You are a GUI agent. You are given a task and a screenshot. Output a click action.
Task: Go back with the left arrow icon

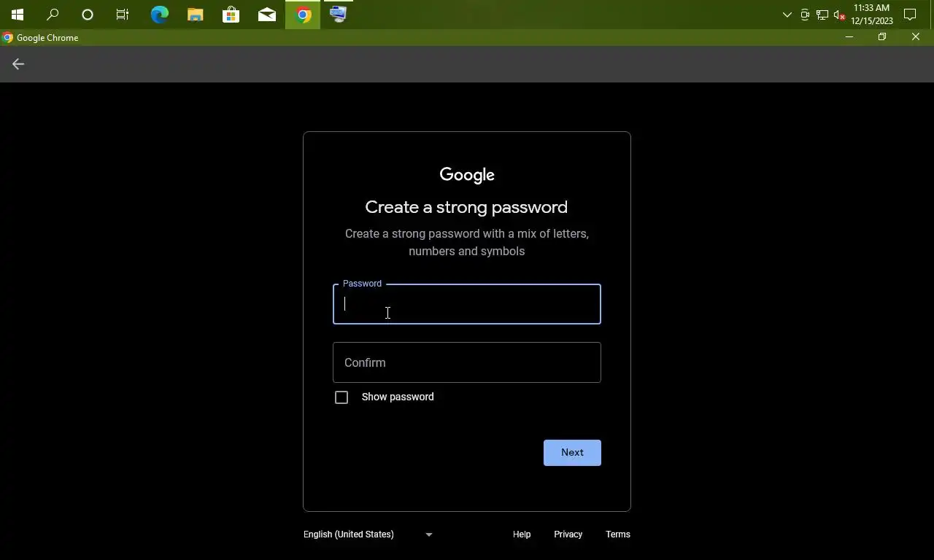click(18, 64)
